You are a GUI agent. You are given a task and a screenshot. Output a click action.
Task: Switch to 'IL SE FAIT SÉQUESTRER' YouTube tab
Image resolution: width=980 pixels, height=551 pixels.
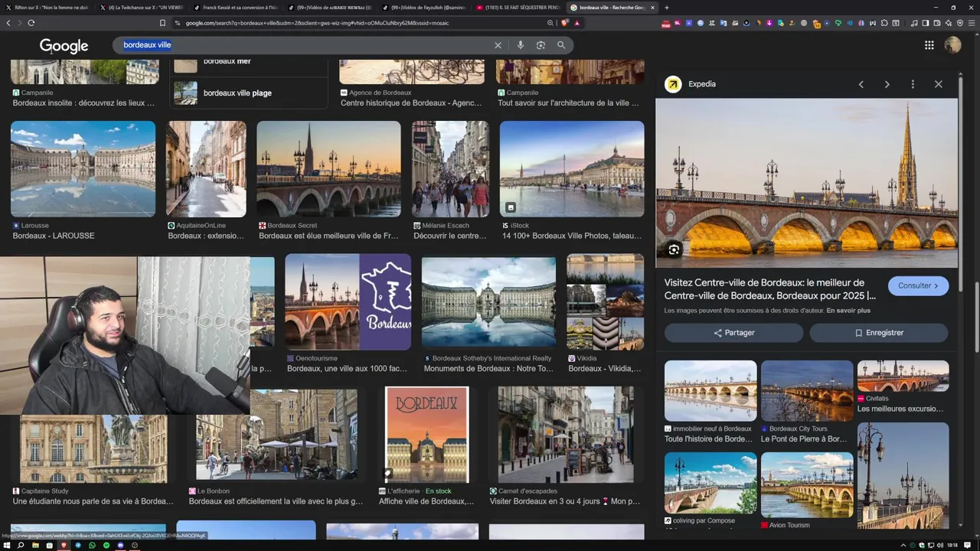519,8
